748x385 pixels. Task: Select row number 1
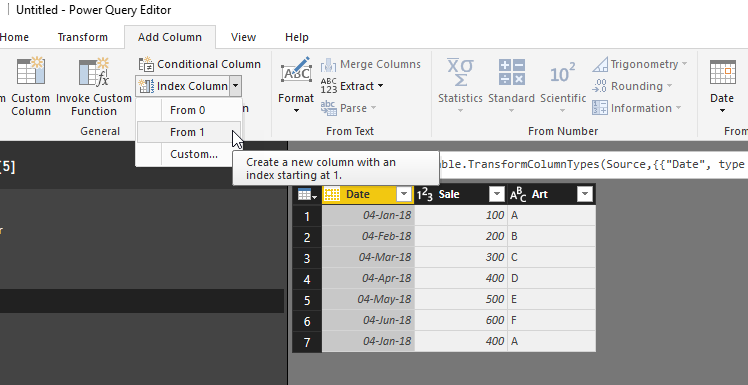point(307,216)
